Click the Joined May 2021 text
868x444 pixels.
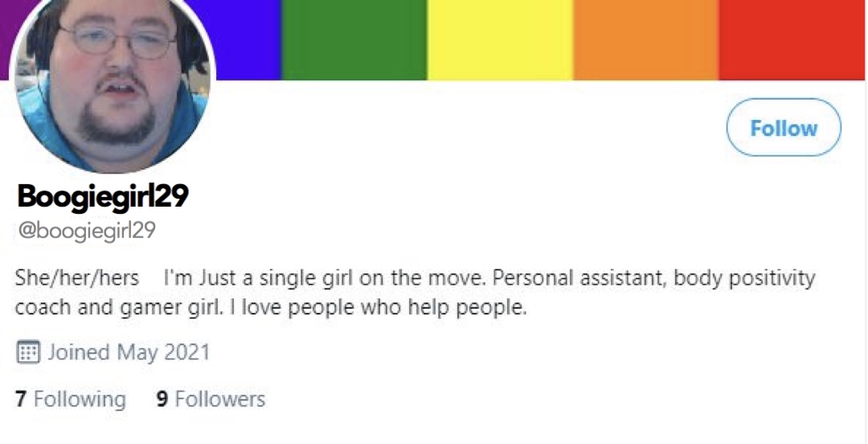point(129,352)
